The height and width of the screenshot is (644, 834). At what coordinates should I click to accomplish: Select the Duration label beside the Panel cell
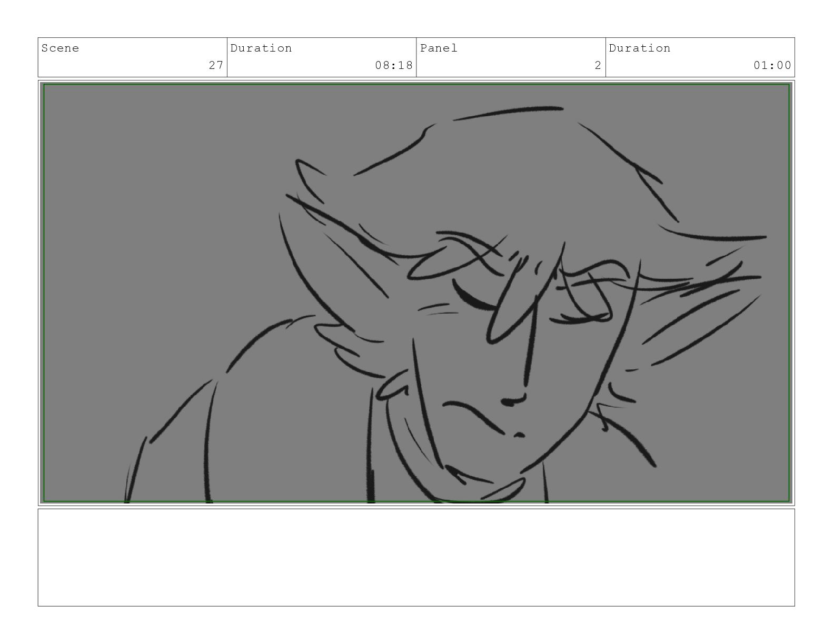pos(640,48)
